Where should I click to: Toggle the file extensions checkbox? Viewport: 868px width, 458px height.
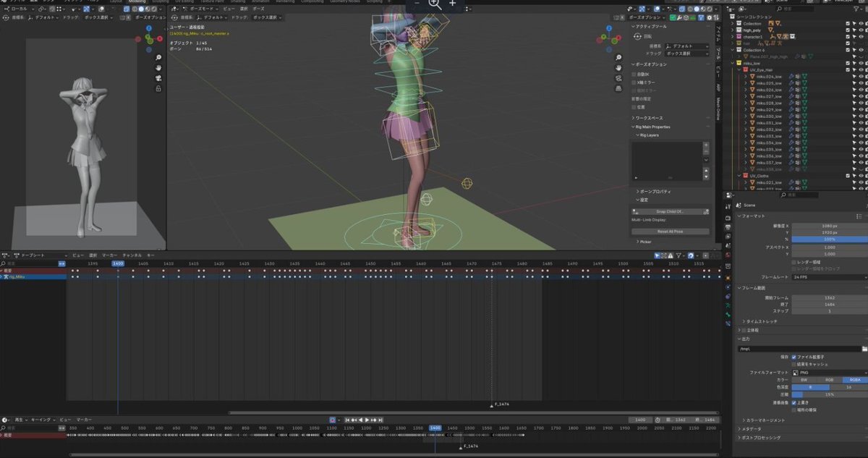pyautogui.click(x=793, y=357)
